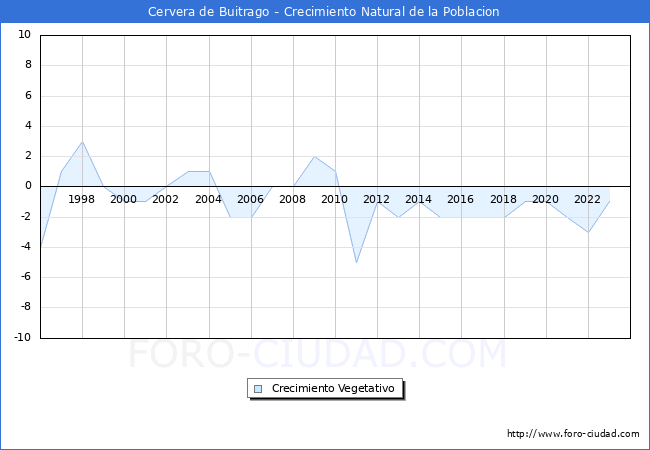Click the y-axis label 0

[28, 186]
